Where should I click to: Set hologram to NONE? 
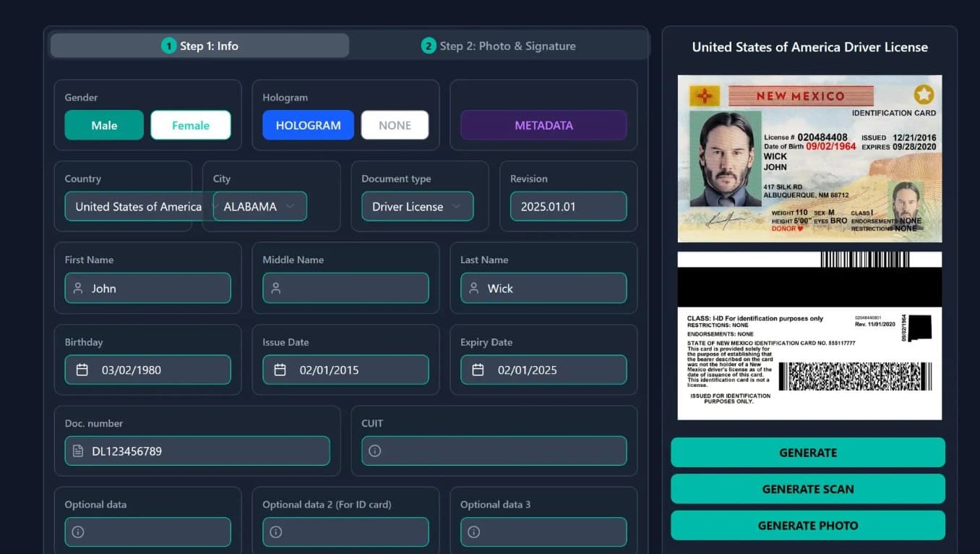coord(395,125)
